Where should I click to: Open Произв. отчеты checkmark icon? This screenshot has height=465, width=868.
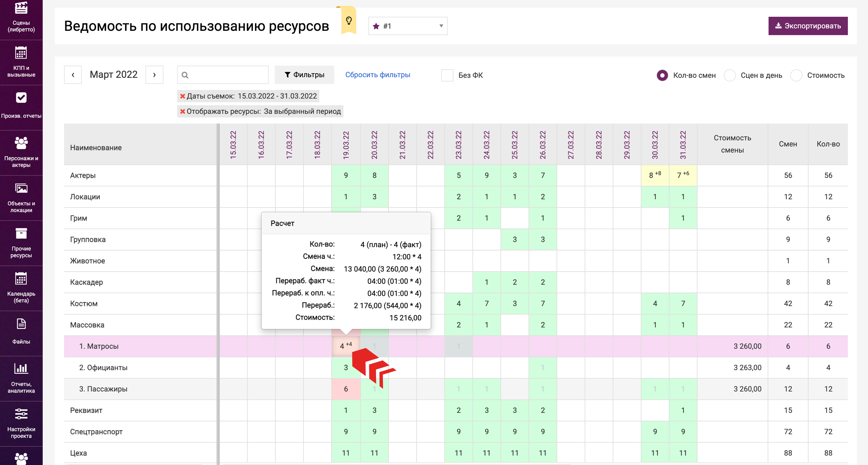21,98
